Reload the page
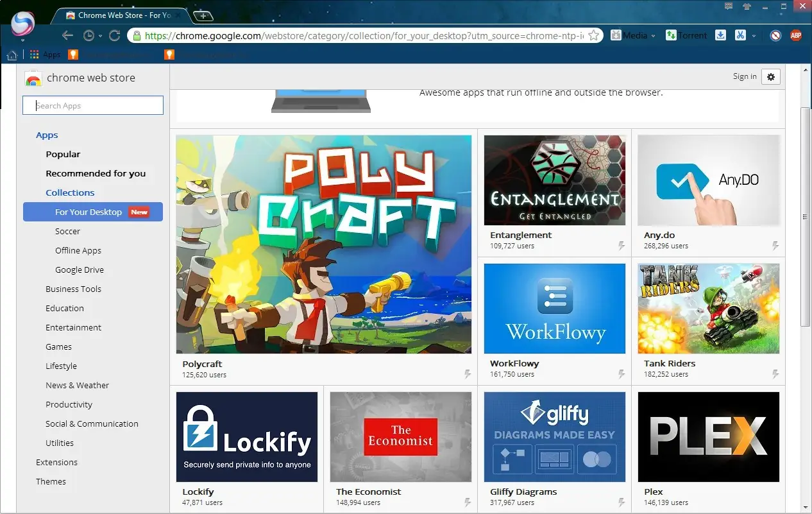This screenshot has height=514, width=812. coord(115,35)
